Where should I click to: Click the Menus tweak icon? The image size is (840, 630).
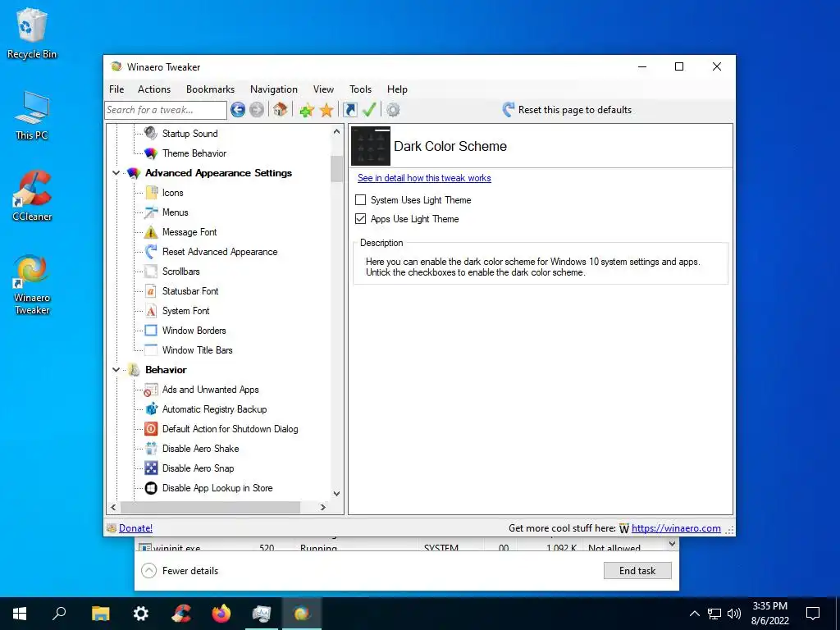(151, 212)
